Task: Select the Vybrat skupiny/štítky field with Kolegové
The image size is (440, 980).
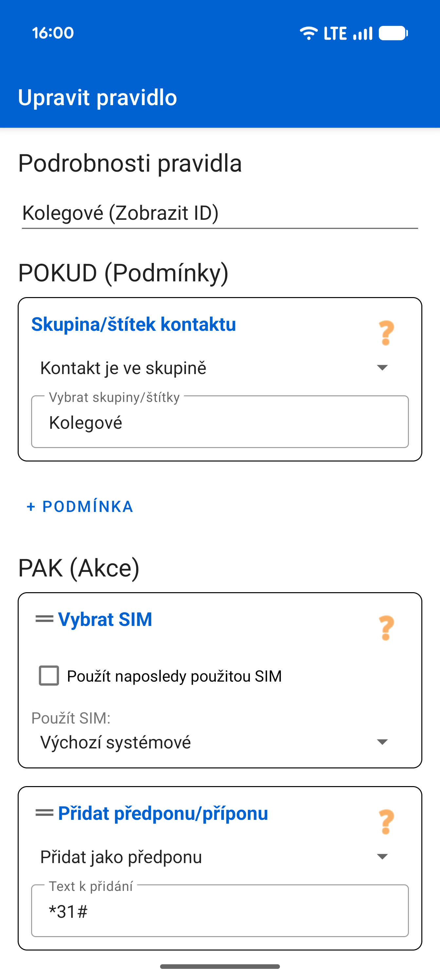Action: tap(220, 422)
